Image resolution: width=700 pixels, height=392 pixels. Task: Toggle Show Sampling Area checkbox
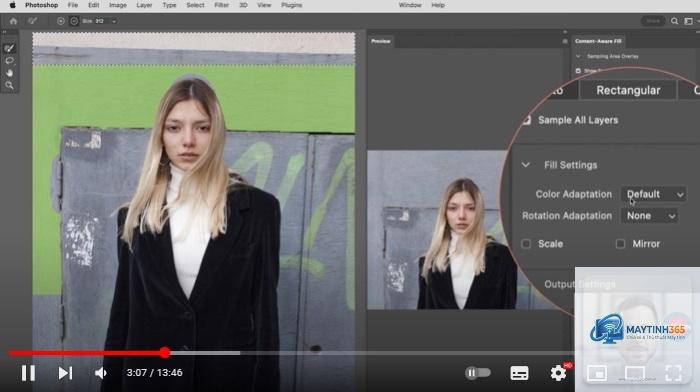click(578, 71)
